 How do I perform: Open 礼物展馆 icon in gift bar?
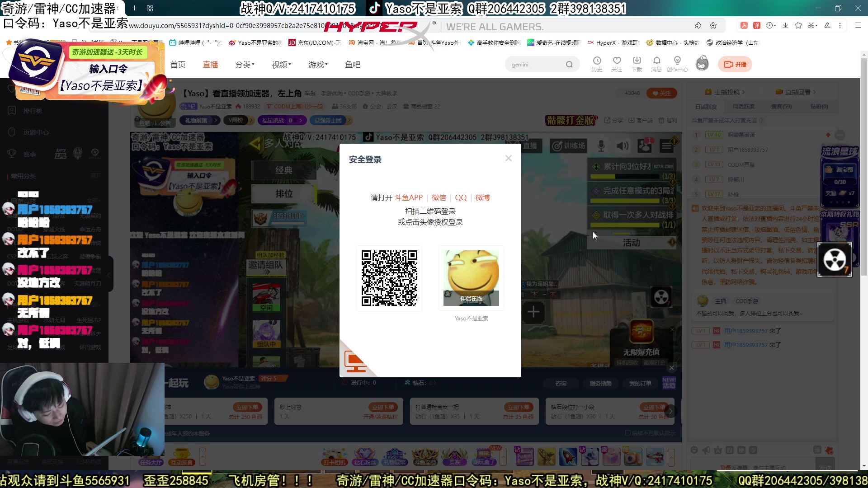click(395, 456)
